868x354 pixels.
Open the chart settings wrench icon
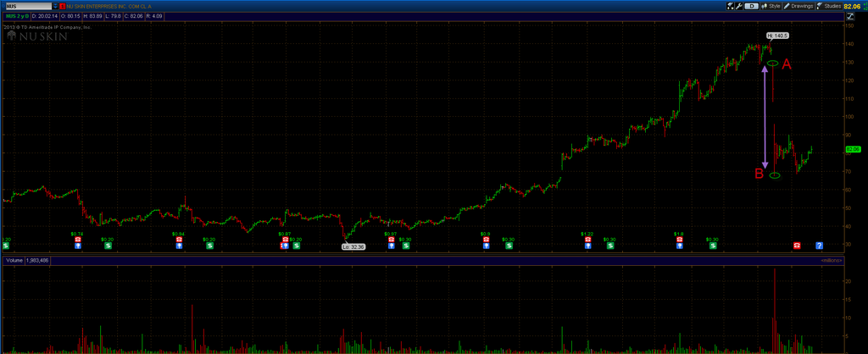[x=738, y=6]
